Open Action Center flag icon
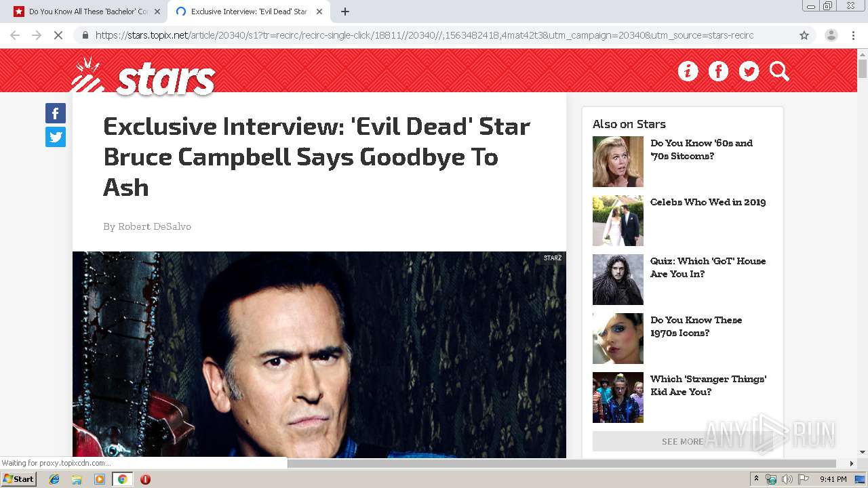This screenshot has width=868, height=488. [x=802, y=479]
